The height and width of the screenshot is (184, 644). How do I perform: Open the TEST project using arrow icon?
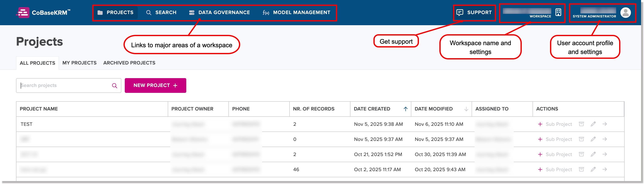[605, 124]
